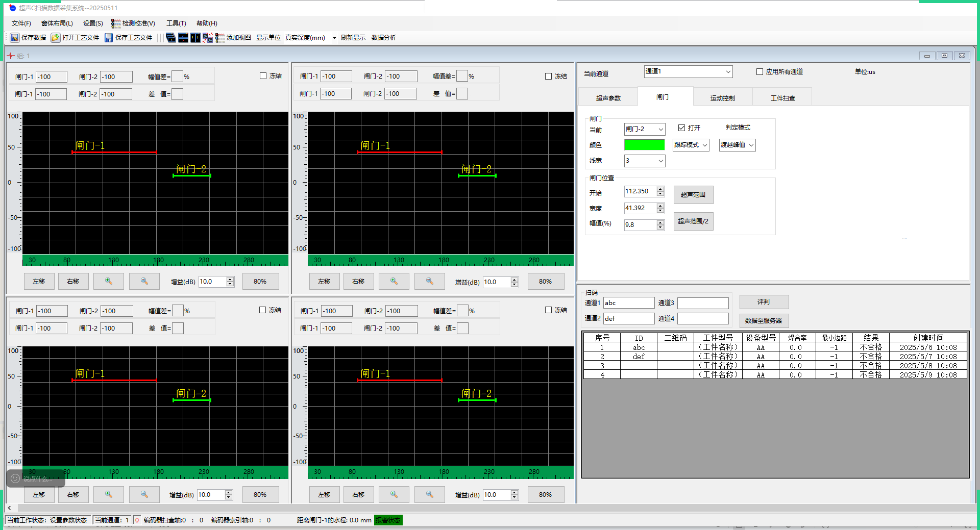Open the 工具(T) menu
Screen dimensions: 980x530
point(176,23)
